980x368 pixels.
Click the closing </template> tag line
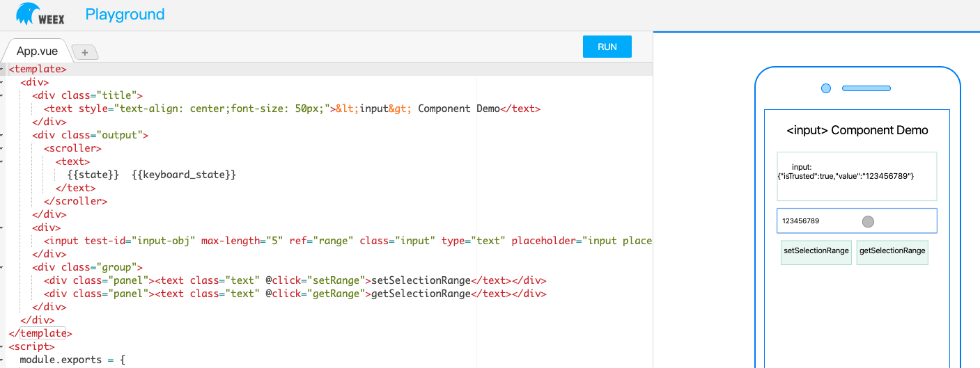[x=40, y=334]
